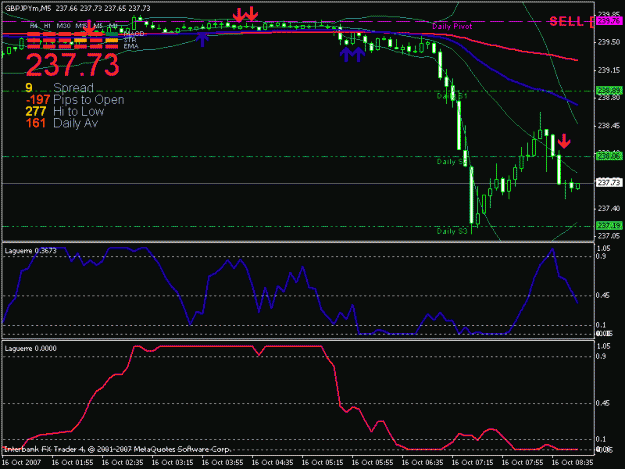
Task: Click the red sell arrow near 08:35 candles
Action: 564,141
